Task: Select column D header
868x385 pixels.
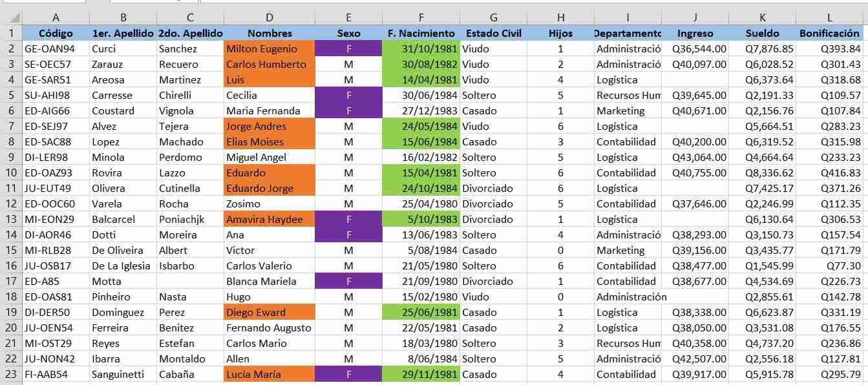Action: click(x=270, y=17)
